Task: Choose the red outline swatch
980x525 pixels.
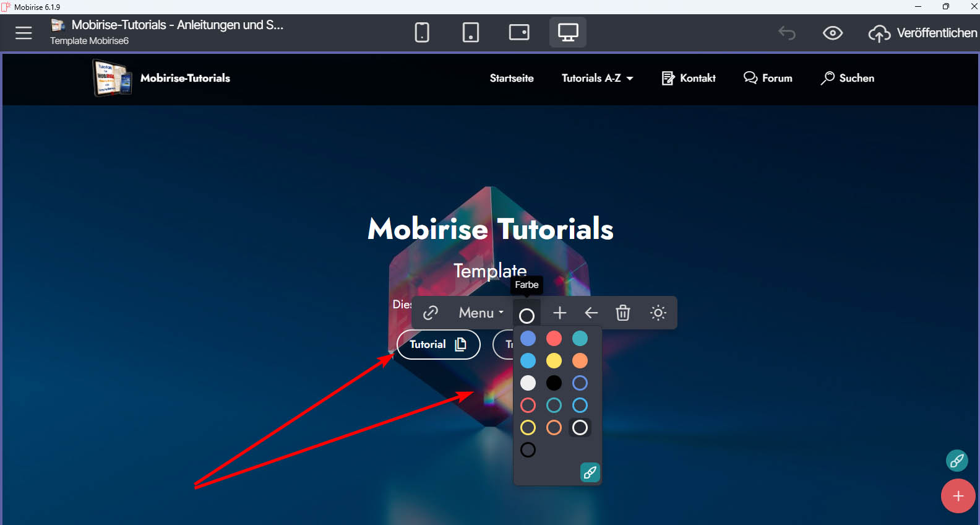Action: coord(528,405)
